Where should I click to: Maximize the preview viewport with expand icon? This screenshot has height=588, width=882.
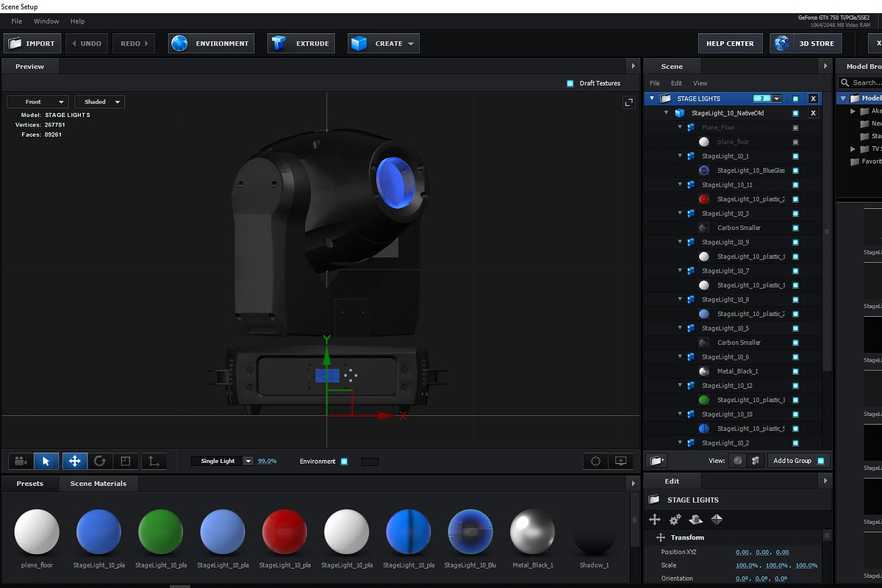(628, 103)
